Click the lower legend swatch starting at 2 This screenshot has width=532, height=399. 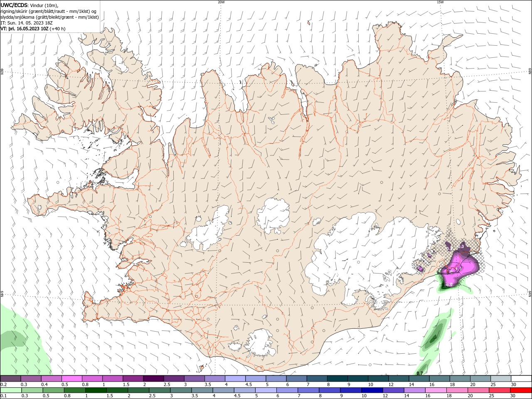click(x=138, y=390)
